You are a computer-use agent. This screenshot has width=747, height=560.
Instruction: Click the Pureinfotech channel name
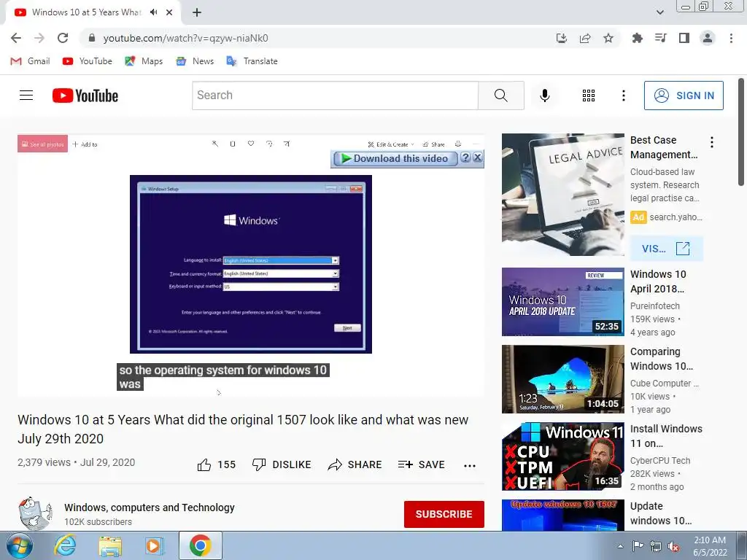(655, 306)
